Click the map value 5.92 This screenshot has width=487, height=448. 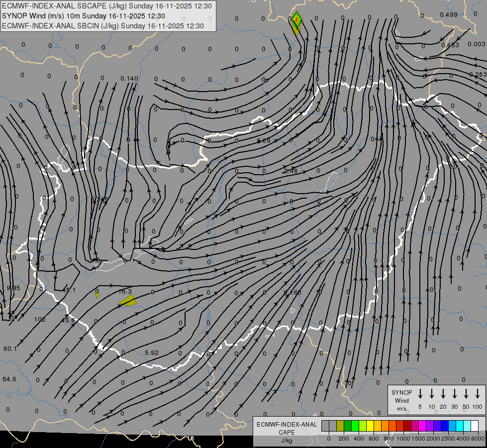tap(152, 352)
